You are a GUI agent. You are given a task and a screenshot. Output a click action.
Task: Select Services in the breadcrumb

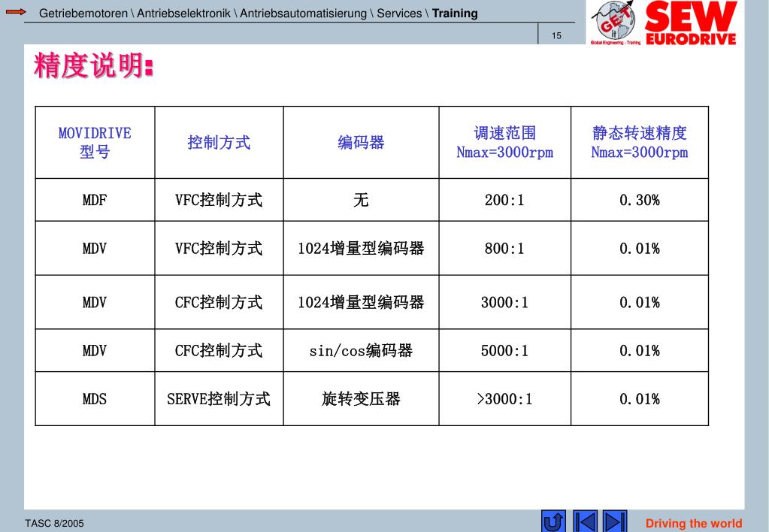click(x=399, y=14)
